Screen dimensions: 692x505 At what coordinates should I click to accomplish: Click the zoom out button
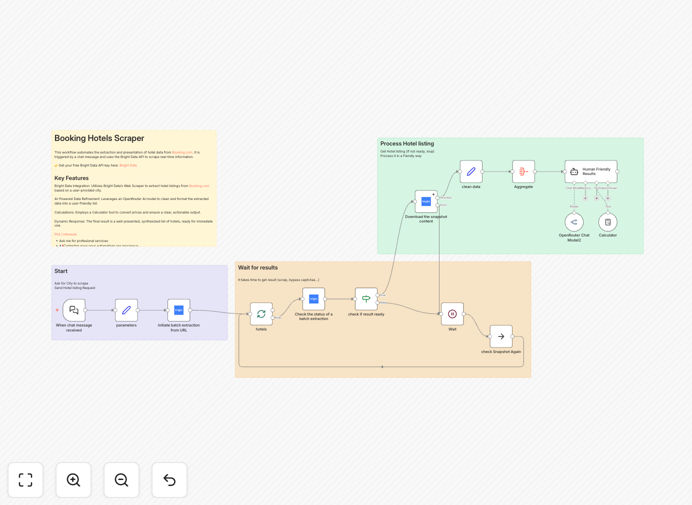coord(121,480)
